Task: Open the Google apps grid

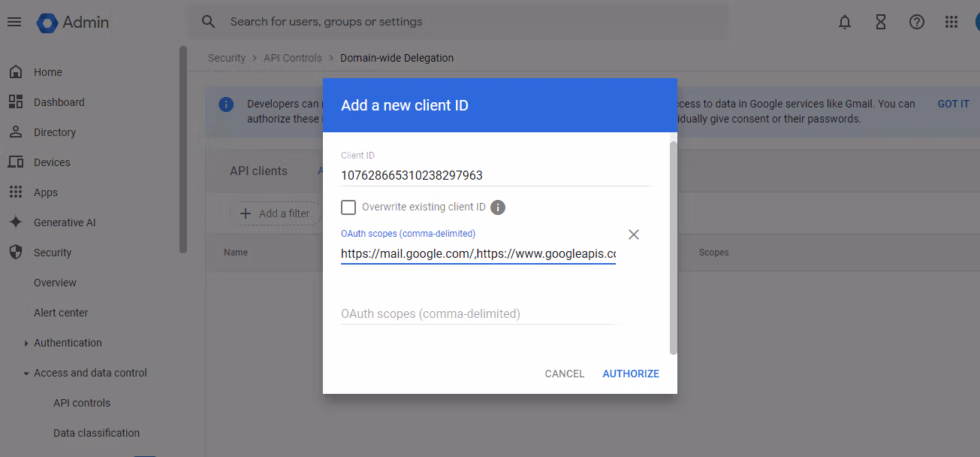Action: (x=951, y=22)
